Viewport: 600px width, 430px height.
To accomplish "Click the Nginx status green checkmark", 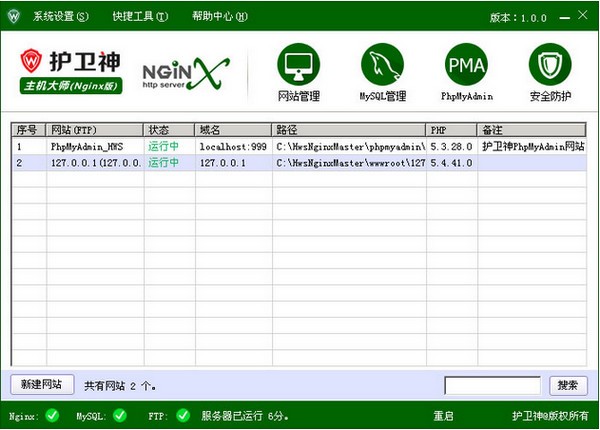I will (52, 415).
